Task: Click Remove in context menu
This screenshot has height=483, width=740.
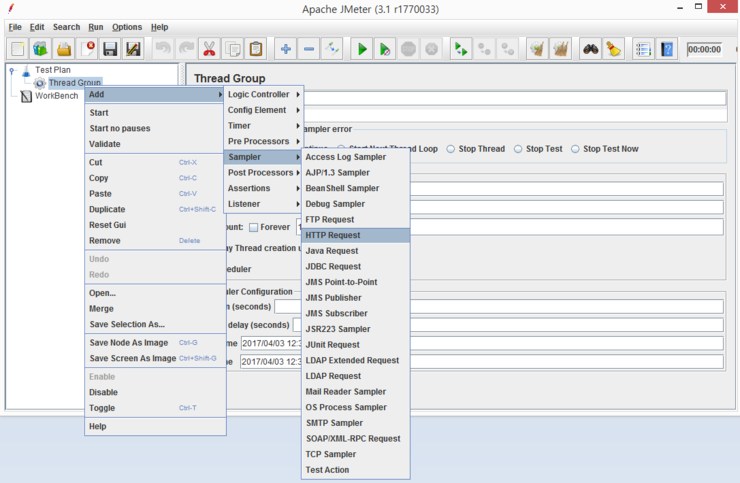Action: pos(155,241)
